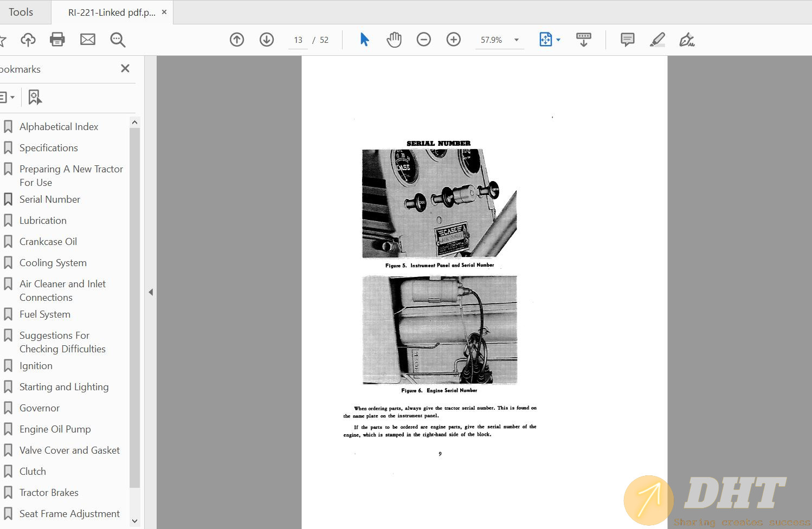This screenshot has height=529, width=812.
Task: Upload the file to cloud
Action: point(28,40)
